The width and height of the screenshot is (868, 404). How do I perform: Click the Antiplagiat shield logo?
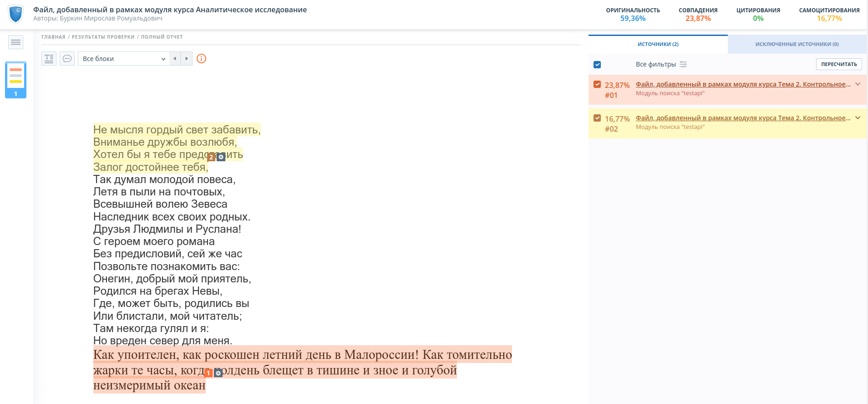(16, 14)
